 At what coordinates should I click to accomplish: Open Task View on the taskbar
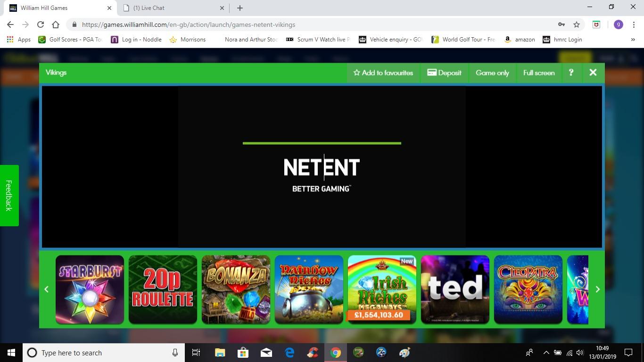tap(196, 353)
